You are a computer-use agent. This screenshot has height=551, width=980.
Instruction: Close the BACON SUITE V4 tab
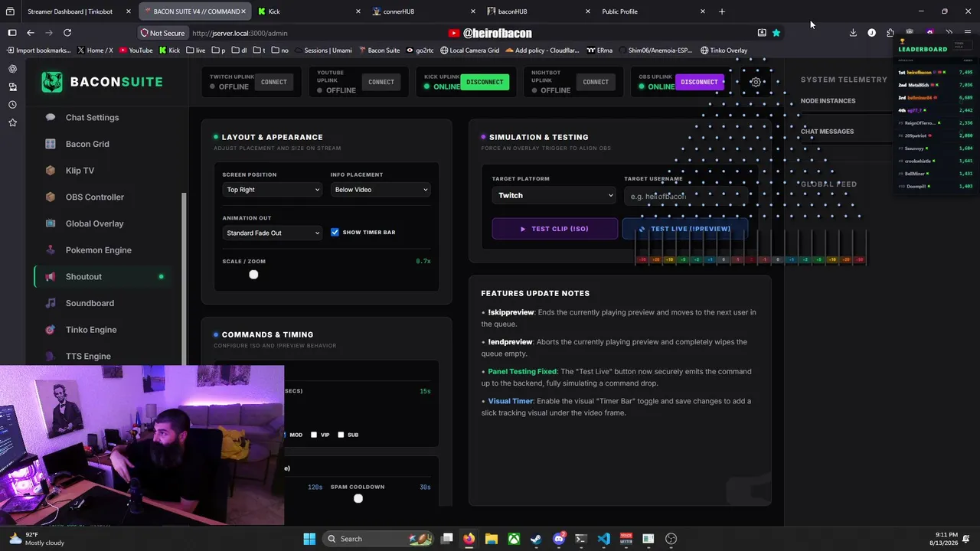243,11
